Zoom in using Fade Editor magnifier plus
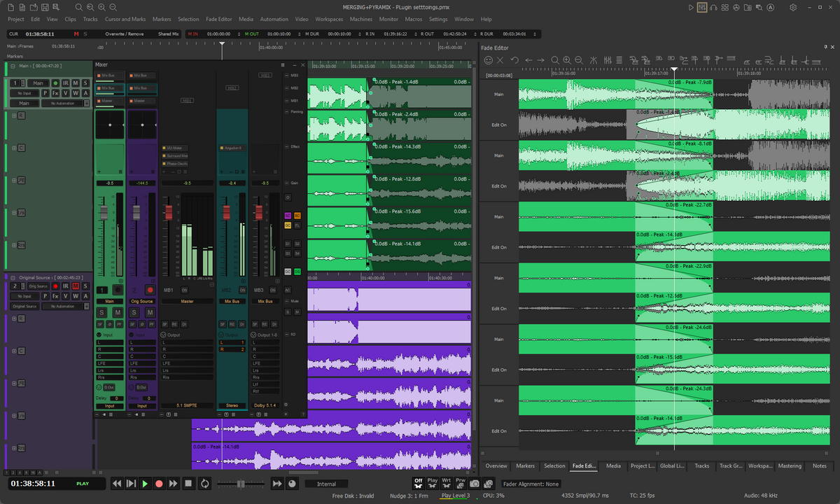Screen dimensions: 840x504 pyautogui.click(x=567, y=60)
